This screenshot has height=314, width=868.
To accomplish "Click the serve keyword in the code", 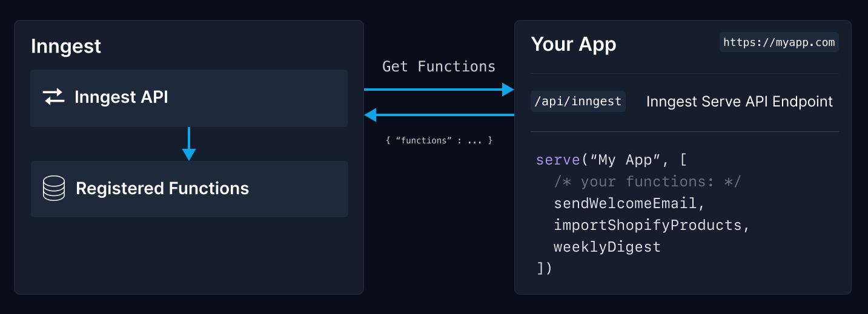I will coord(558,160).
